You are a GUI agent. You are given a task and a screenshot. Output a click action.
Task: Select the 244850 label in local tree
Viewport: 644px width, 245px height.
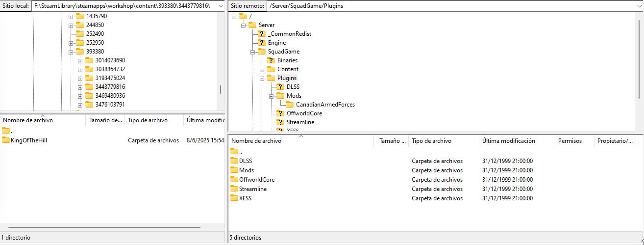click(95, 25)
